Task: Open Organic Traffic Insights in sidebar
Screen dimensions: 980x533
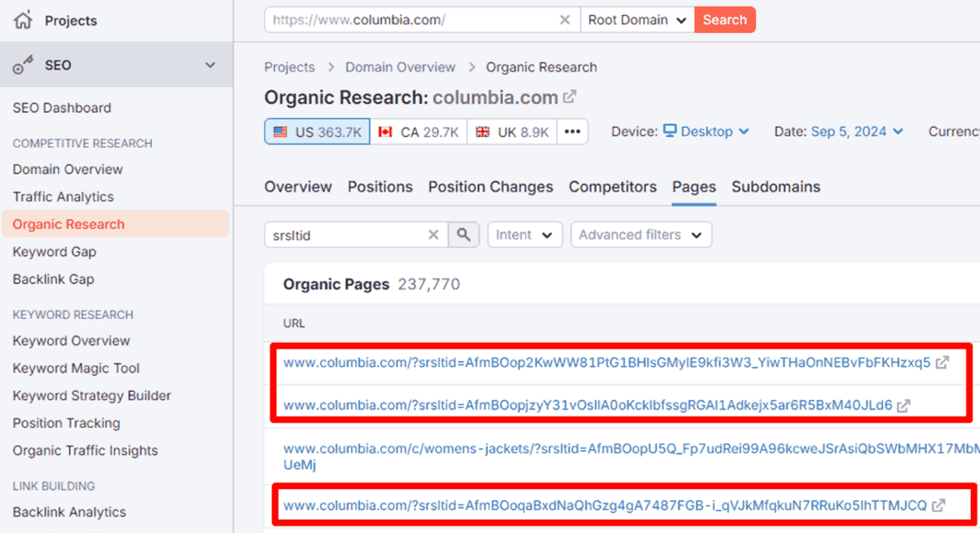Action: 85,451
